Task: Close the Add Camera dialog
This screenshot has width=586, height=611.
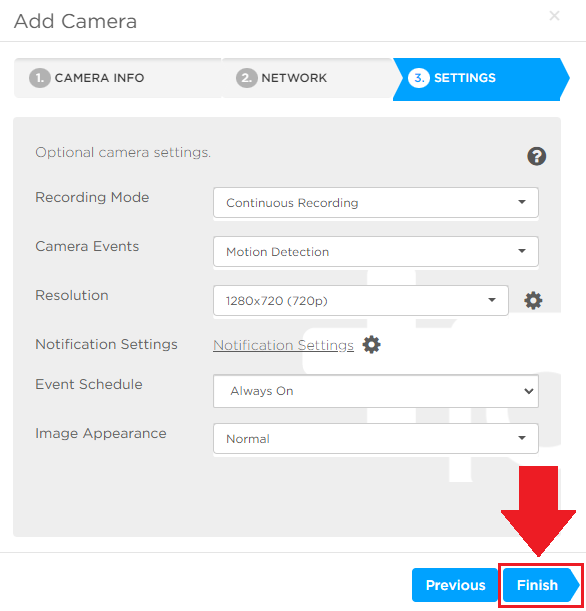Action: (554, 16)
